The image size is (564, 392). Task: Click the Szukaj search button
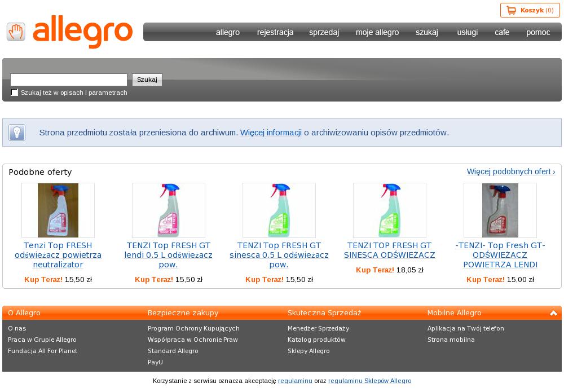tap(147, 80)
